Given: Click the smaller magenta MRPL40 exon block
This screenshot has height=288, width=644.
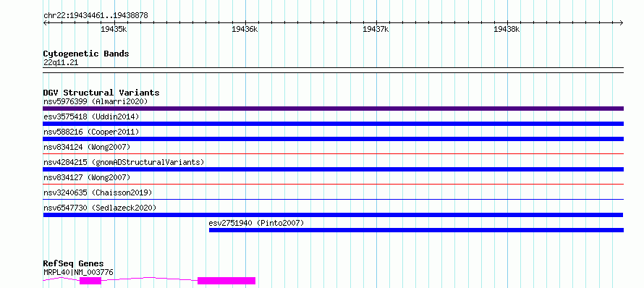Looking at the screenshot, I should coord(90,281).
